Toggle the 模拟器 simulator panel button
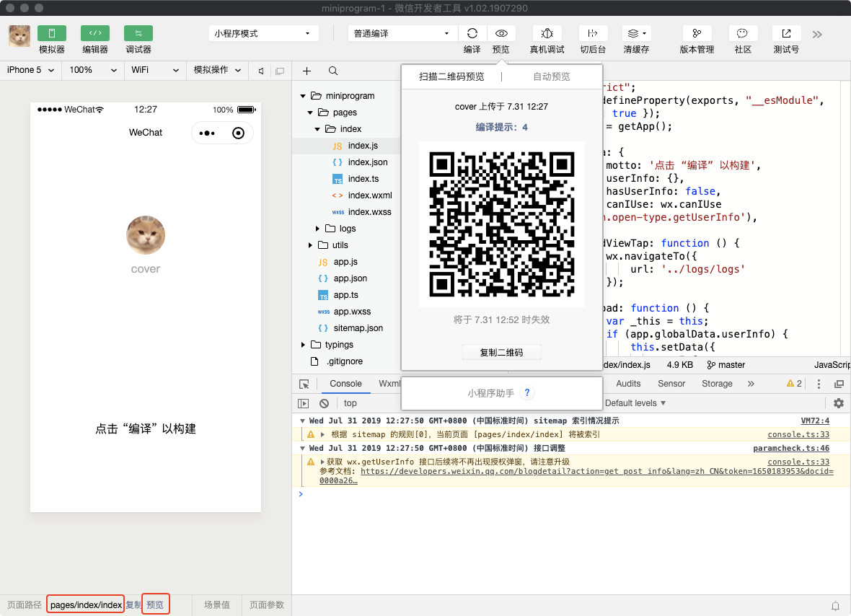 tap(51, 34)
